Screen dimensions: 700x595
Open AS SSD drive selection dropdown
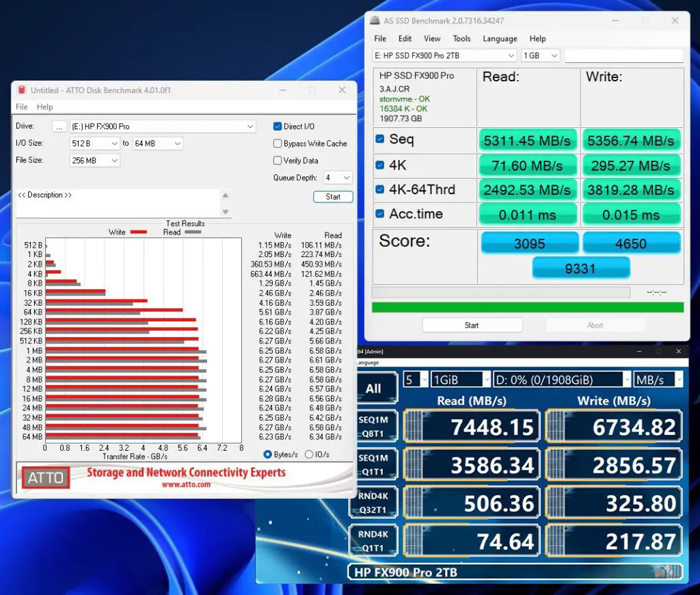444,55
